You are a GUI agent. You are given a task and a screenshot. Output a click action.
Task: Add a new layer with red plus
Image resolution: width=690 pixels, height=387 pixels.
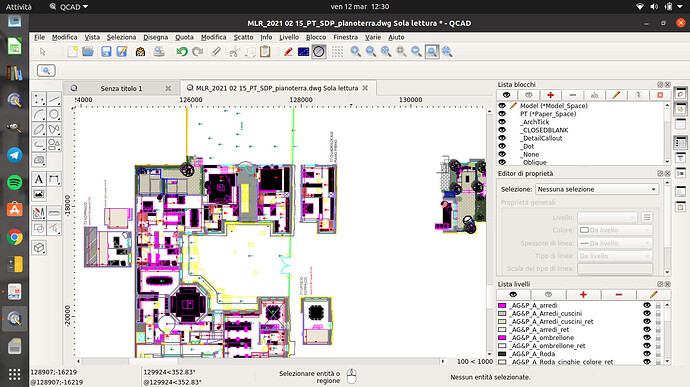583,295
